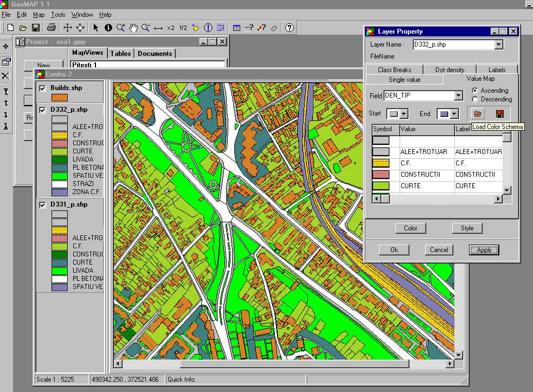Uncheck the Builds.shp layer checkbox
The image size is (533, 392).
pyautogui.click(x=42, y=88)
